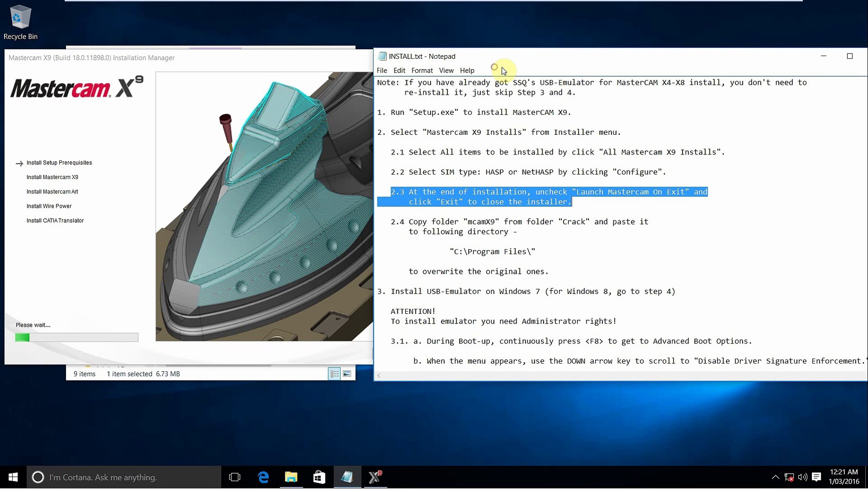Switch to Notepad via taskbar icon
Screen dimensions: 868x492
tap(347, 477)
